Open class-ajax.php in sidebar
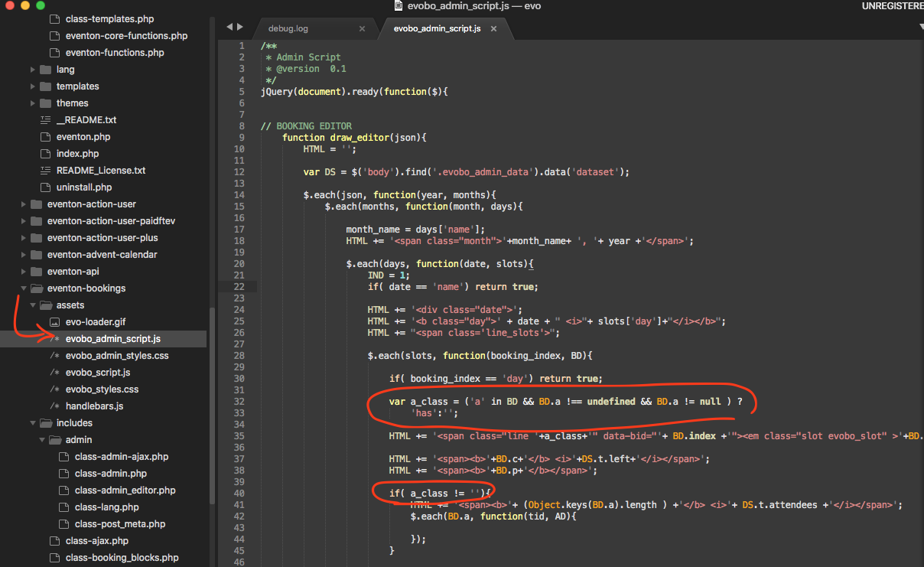The image size is (924, 567). point(97,541)
